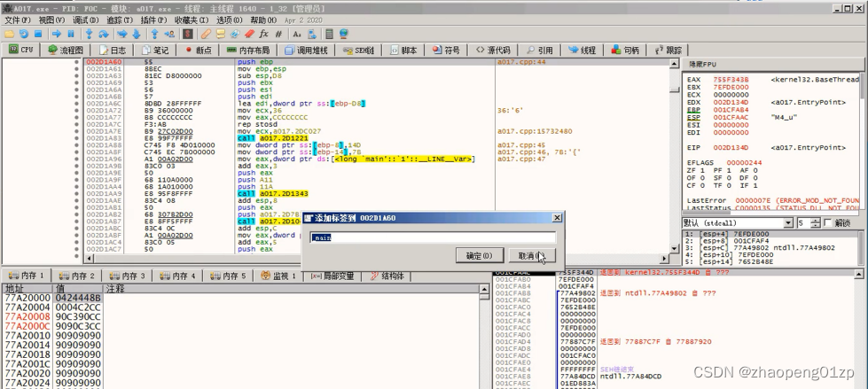Open the 帮助(H) menu
The height and width of the screenshot is (389, 868).
[x=263, y=19]
